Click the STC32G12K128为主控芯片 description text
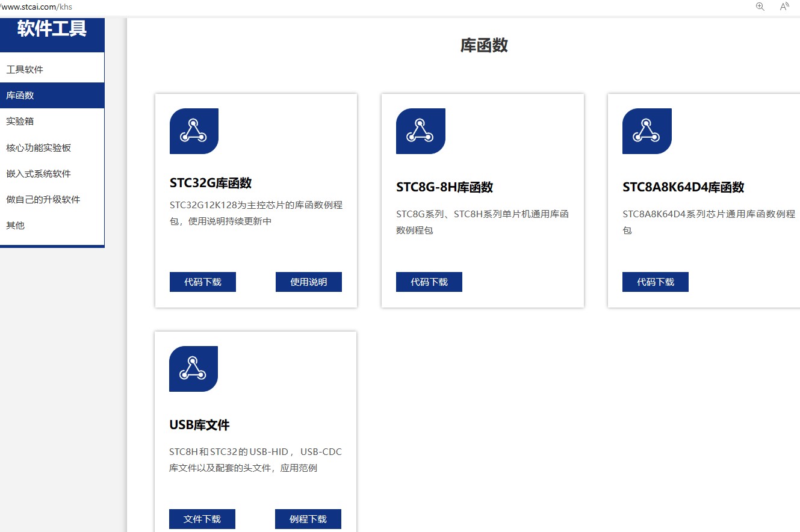The width and height of the screenshot is (800, 532). 256,213
